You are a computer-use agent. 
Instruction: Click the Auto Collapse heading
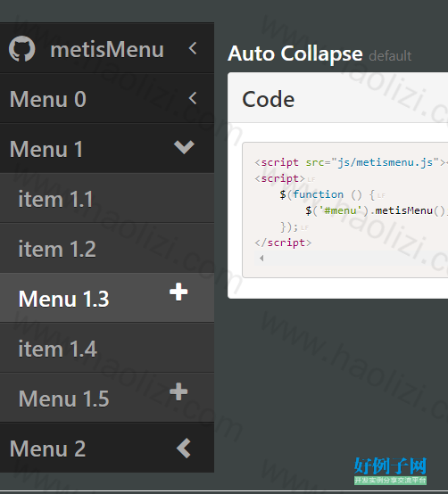tap(295, 54)
